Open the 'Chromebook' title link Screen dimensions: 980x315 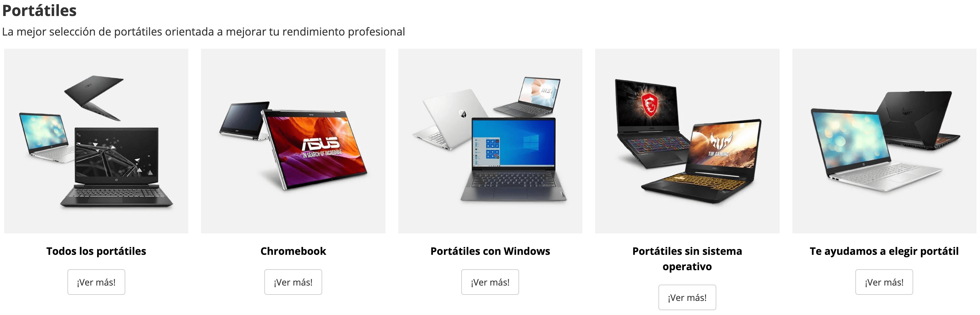tap(293, 251)
